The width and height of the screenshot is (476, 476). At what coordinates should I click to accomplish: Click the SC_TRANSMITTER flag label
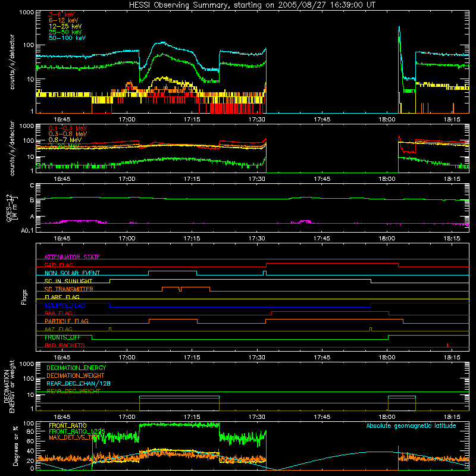click(69, 289)
